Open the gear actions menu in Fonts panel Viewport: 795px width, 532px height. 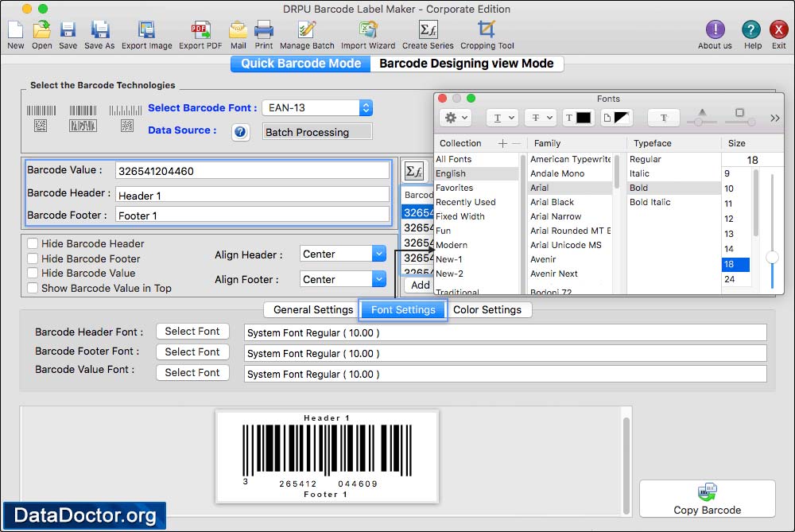456,118
